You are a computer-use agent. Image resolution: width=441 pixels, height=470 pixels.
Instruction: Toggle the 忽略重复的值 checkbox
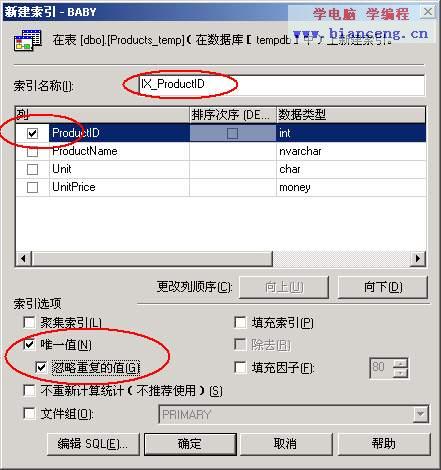click(41, 367)
